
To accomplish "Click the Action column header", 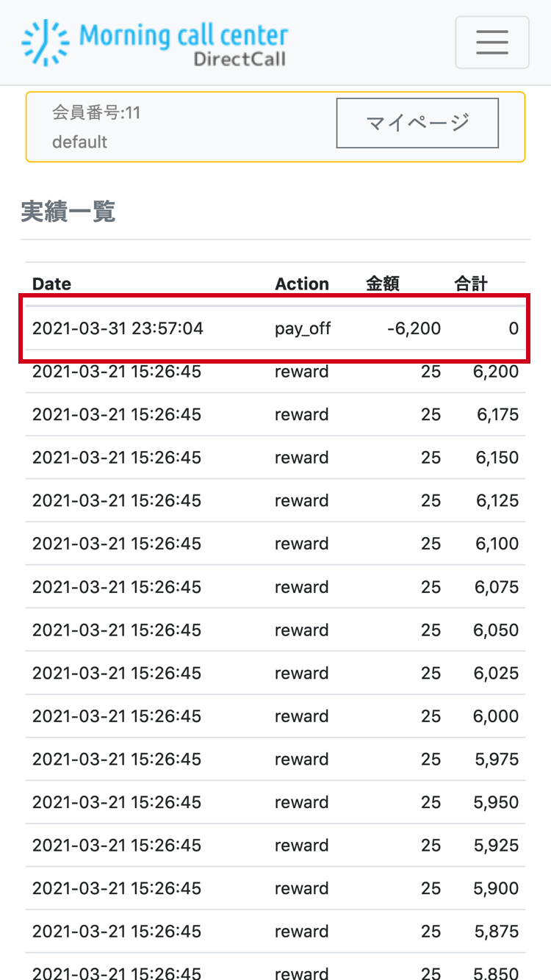I will tap(302, 284).
